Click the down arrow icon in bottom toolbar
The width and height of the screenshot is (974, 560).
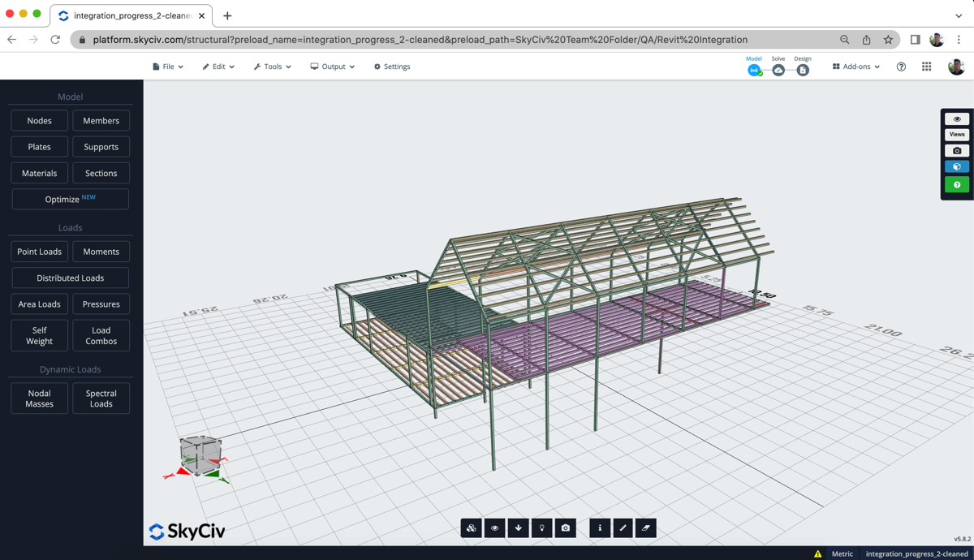pyautogui.click(x=519, y=528)
